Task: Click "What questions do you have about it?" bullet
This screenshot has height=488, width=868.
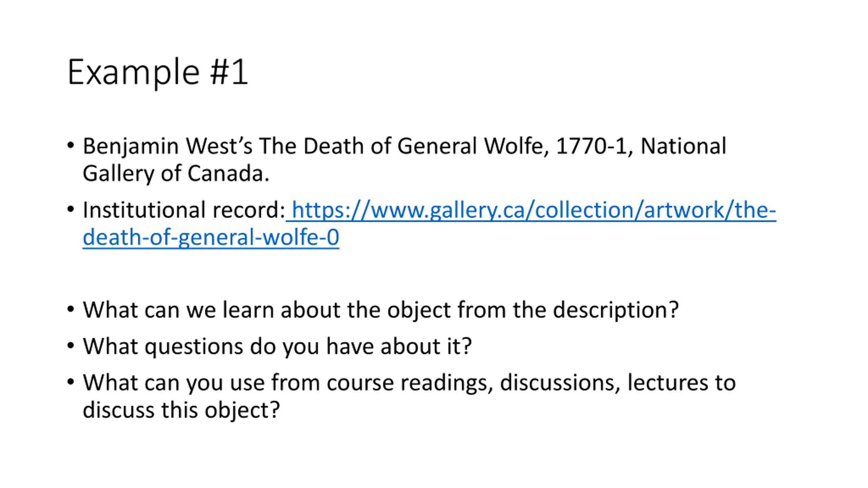Action: (277, 347)
